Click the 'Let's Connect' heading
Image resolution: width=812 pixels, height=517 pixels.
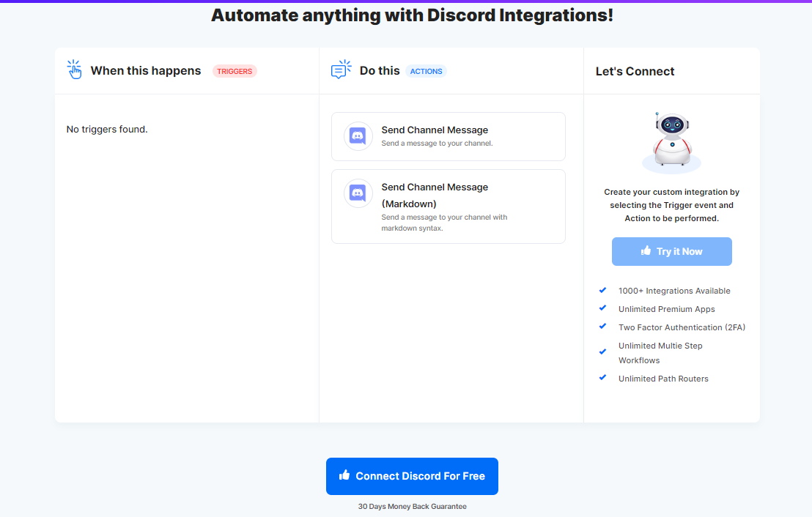click(x=635, y=72)
